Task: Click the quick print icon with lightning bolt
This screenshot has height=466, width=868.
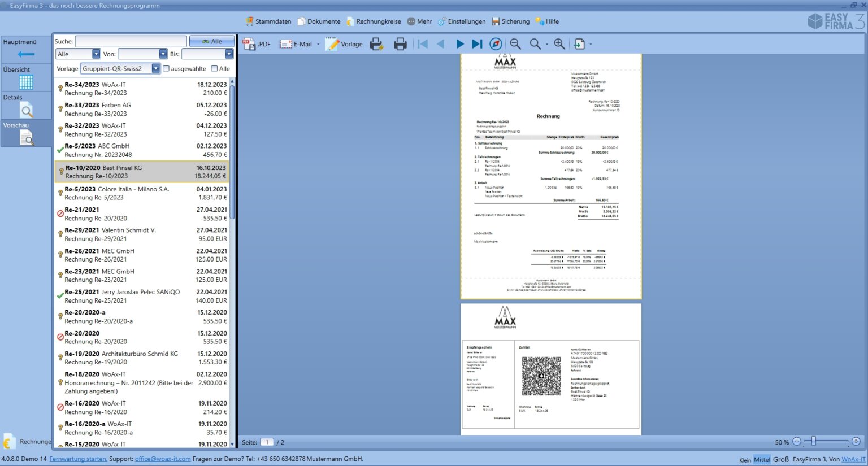Action: point(376,44)
